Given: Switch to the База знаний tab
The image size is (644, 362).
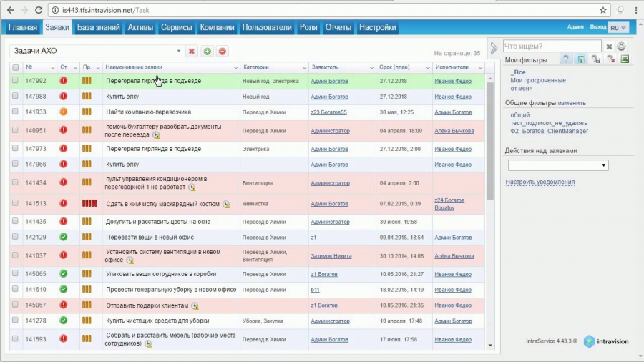Looking at the screenshot, I should click(x=99, y=27).
